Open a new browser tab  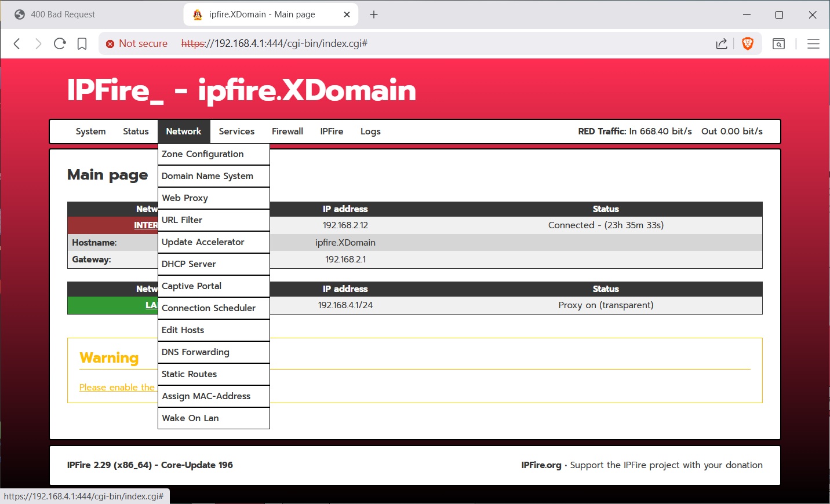point(374,14)
